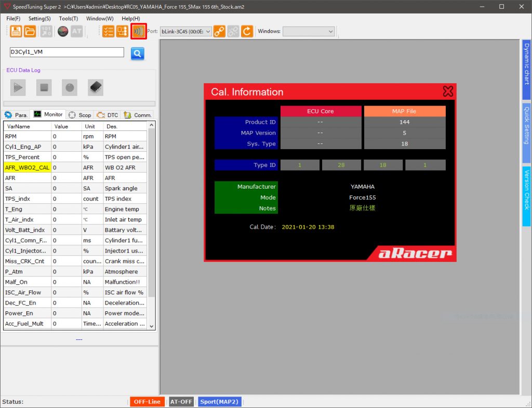532x408 pixels.
Task: Select the TPS_indx row
Action: [75, 199]
